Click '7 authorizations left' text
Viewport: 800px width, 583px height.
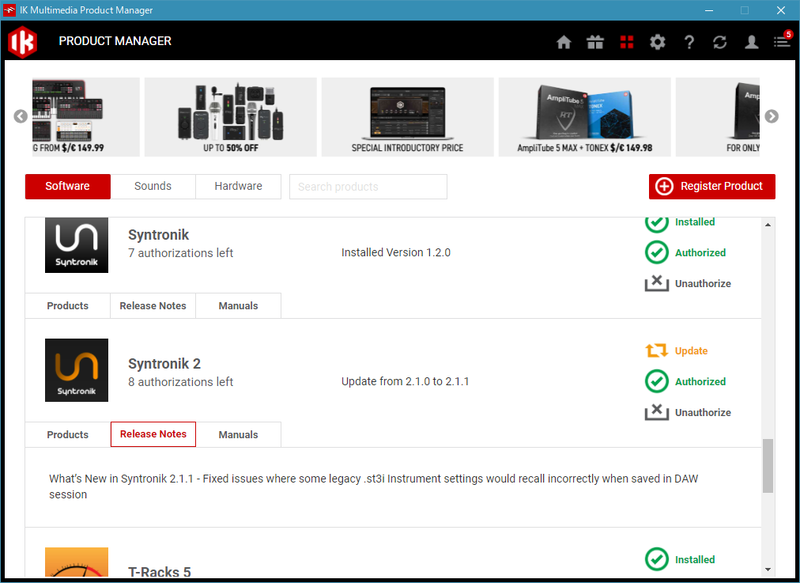coord(180,253)
